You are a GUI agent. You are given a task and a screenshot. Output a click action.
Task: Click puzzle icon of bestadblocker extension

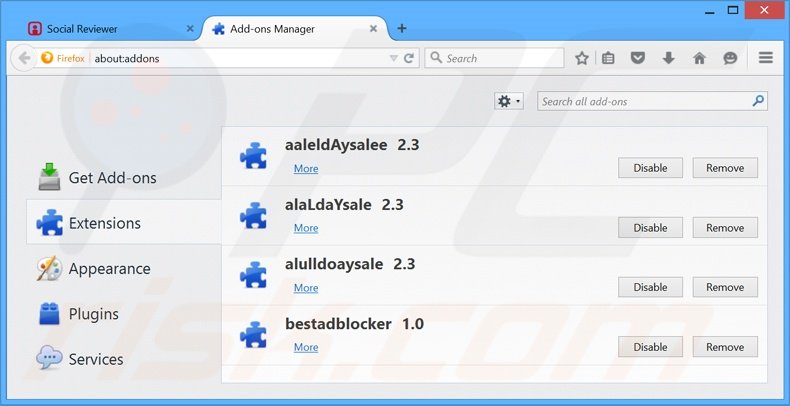253,334
